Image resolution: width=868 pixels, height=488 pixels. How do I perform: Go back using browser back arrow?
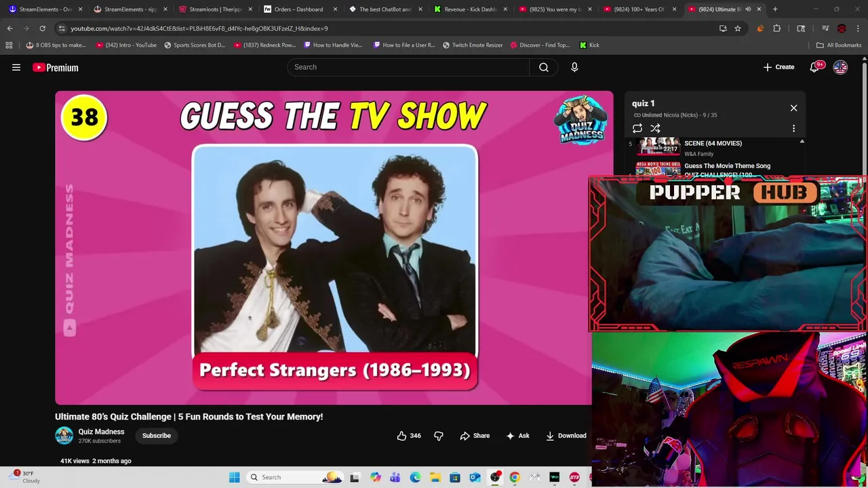click(9, 28)
